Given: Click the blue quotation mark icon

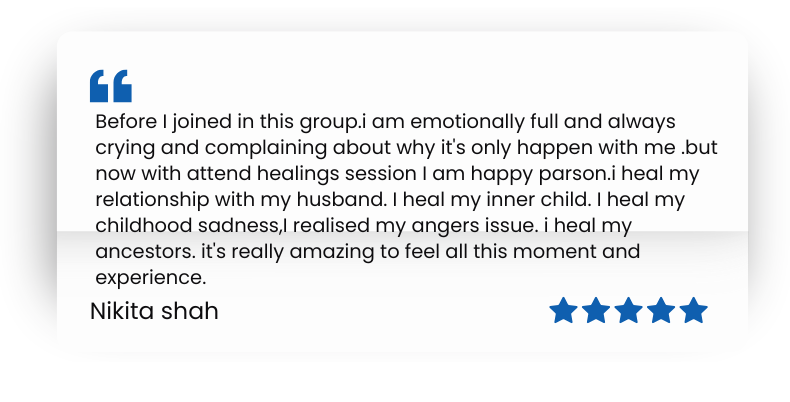Looking at the screenshot, I should [x=111, y=86].
